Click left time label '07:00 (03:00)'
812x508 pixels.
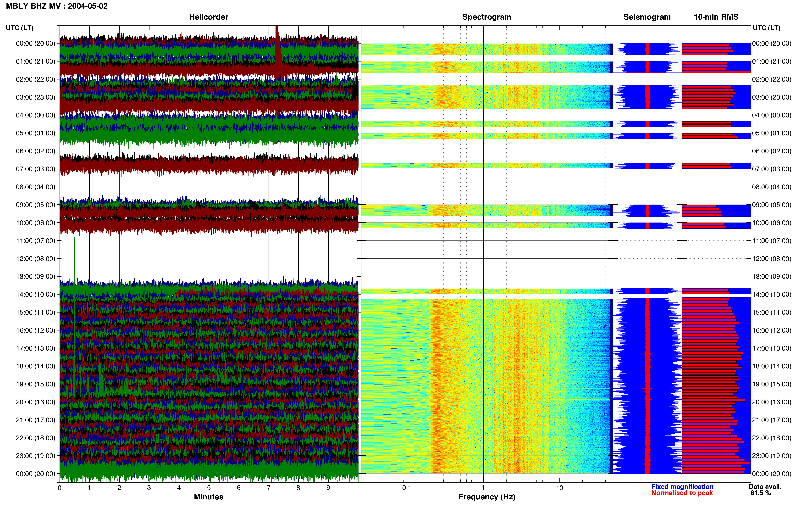pyautogui.click(x=36, y=169)
